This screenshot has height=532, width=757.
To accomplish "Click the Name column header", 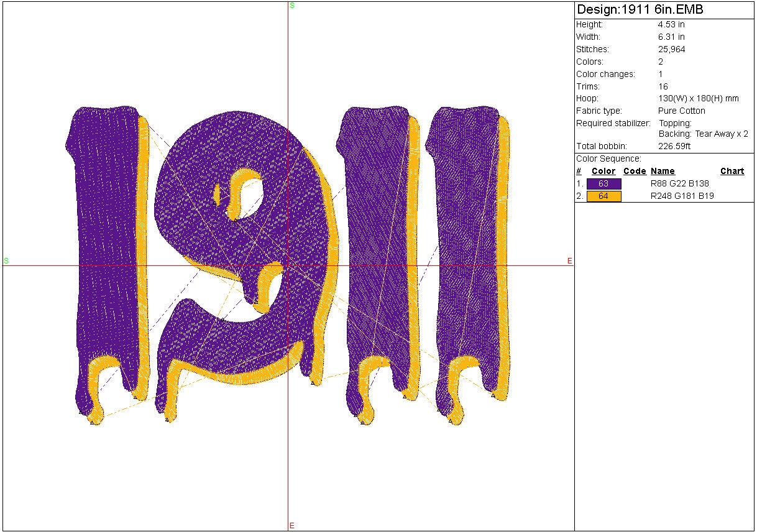I will (663, 172).
